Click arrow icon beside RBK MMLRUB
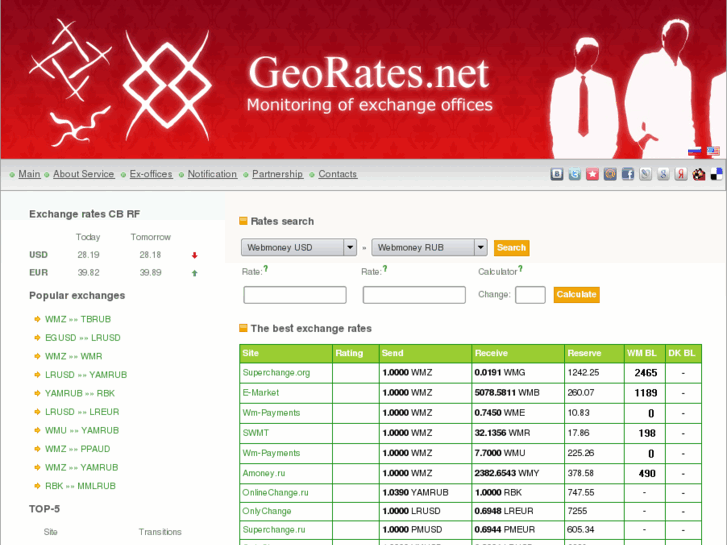Image resolution: width=727 pixels, height=545 pixels. (38, 486)
